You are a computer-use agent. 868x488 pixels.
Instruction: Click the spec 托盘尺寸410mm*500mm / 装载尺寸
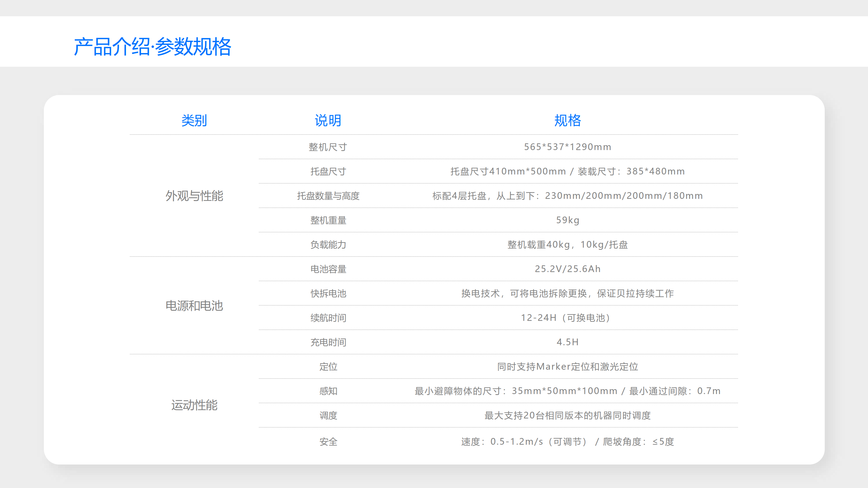pos(567,171)
